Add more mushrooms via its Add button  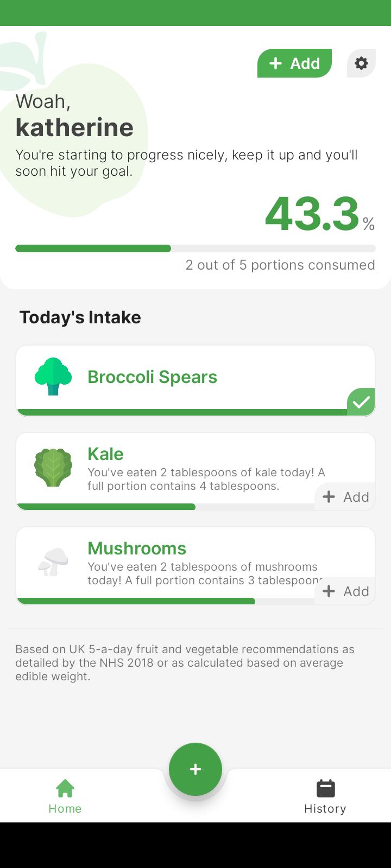[345, 591]
